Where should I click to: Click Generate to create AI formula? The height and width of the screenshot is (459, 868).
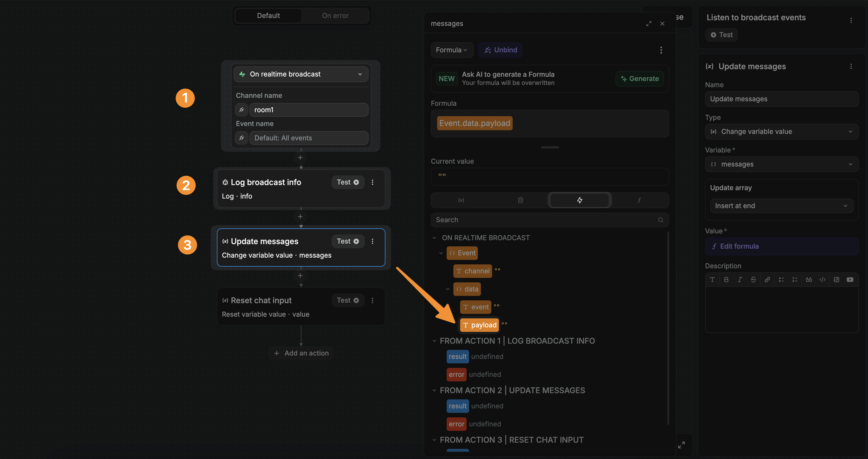click(639, 78)
